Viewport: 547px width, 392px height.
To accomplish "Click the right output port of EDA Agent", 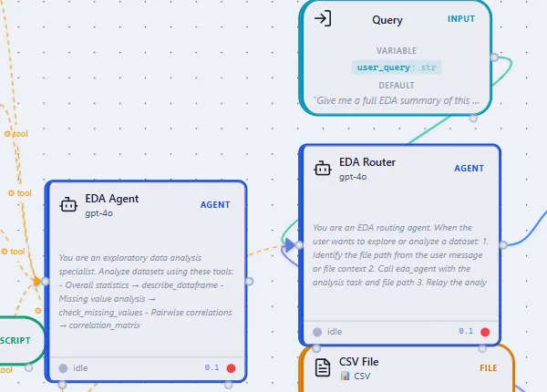I will click(249, 281).
